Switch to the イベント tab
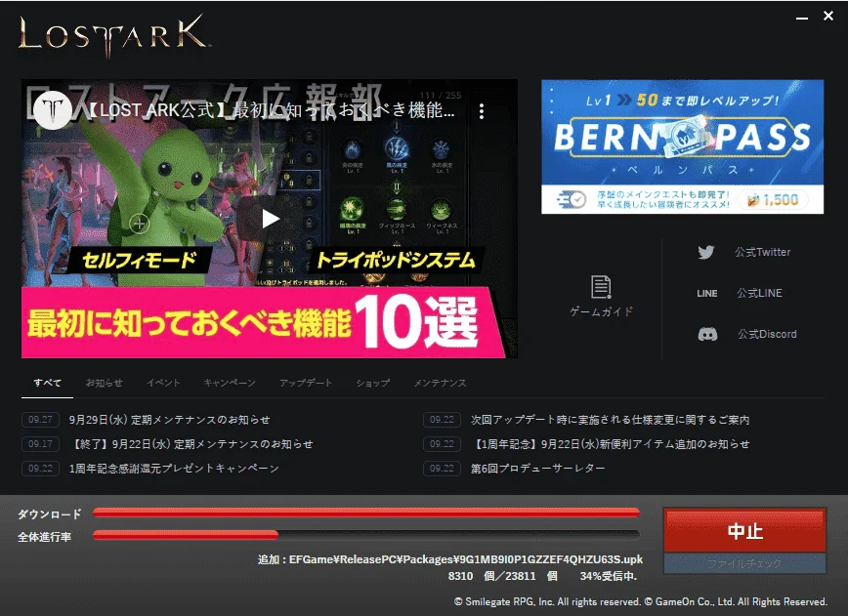This screenshot has height=616, width=848. tap(163, 383)
